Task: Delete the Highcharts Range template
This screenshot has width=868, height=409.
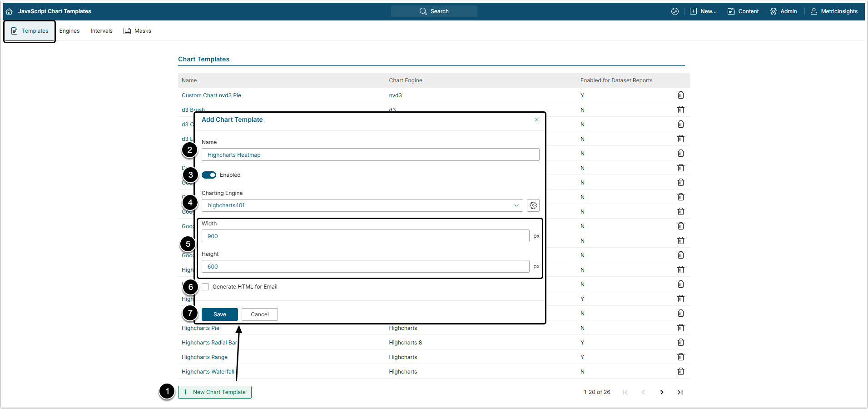Action: pyautogui.click(x=680, y=357)
